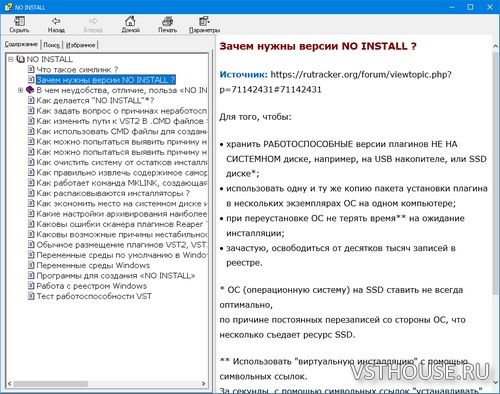Click the purple book icon beside 'В чем неудобства'
Image resolution: width=500 pixels, height=394 pixels.
[30, 90]
